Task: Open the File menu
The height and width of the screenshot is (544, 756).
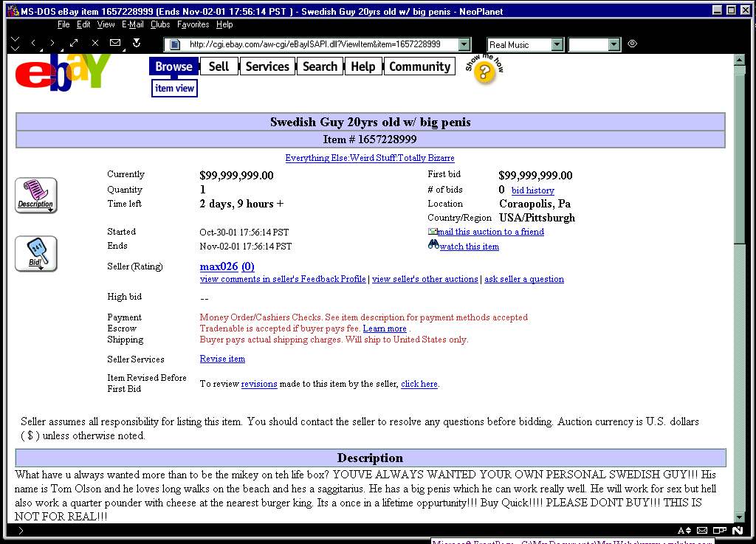Action: pos(63,24)
